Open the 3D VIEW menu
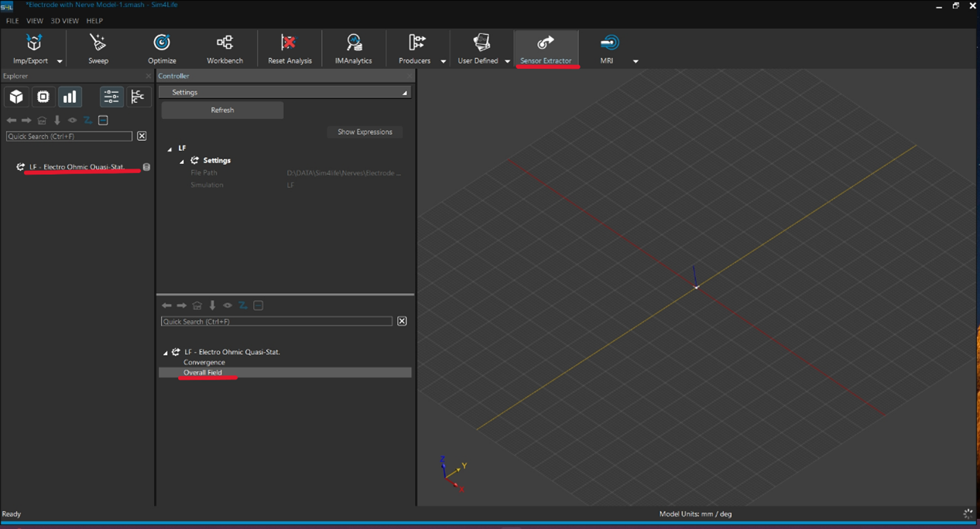Screen dimensions: 980x529 pos(64,21)
